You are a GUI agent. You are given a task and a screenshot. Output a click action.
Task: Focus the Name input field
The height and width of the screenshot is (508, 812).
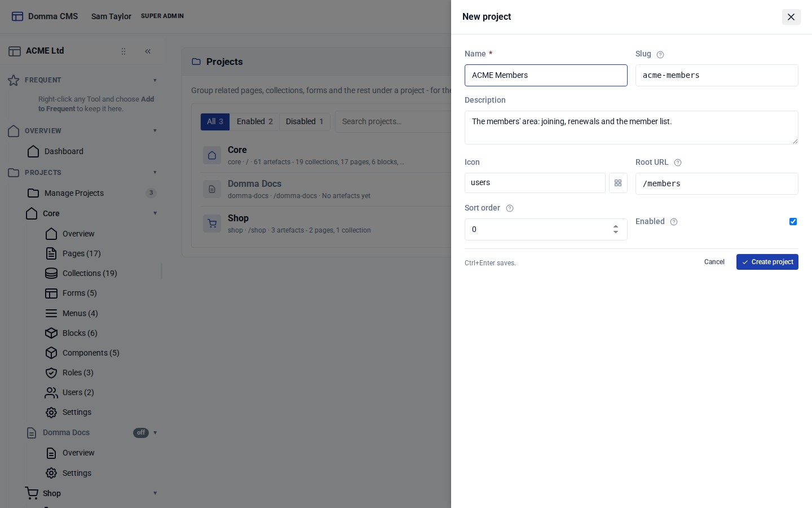click(546, 75)
